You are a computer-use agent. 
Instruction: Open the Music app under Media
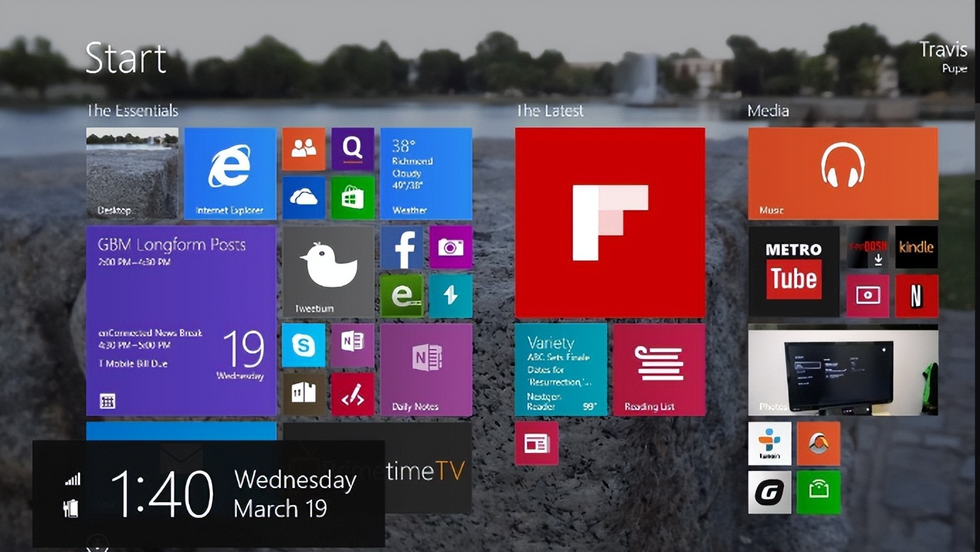842,172
